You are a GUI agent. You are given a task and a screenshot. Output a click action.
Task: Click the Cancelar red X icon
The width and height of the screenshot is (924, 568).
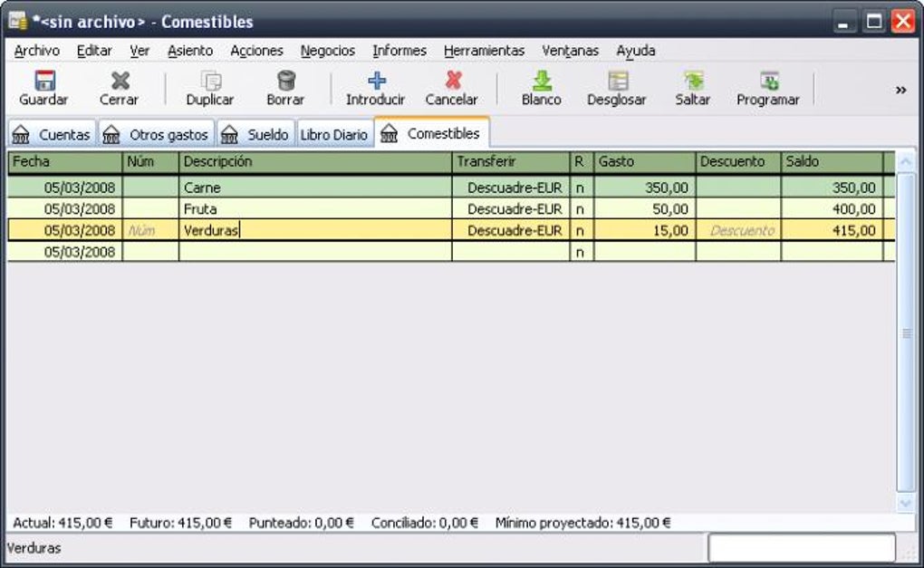point(453,81)
